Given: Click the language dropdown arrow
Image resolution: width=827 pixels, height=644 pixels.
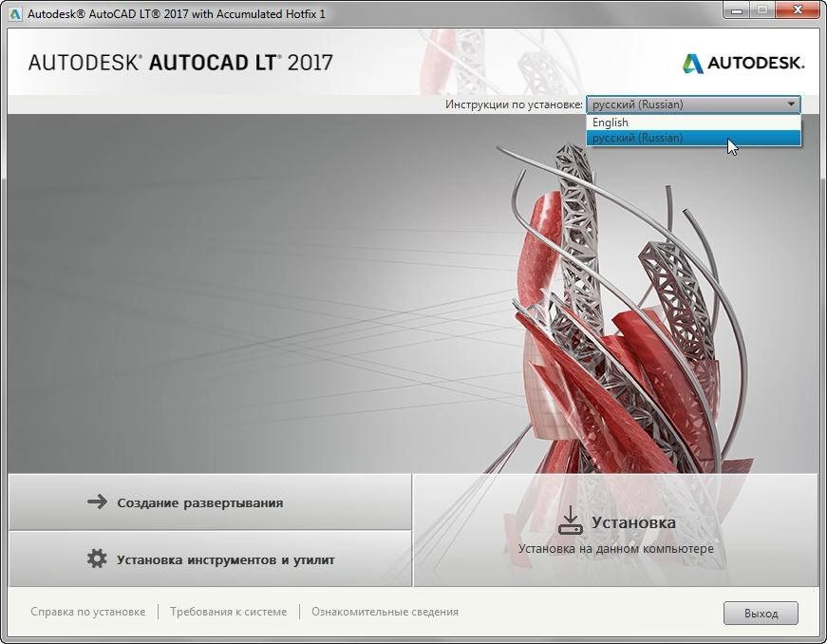Looking at the screenshot, I should [x=791, y=104].
